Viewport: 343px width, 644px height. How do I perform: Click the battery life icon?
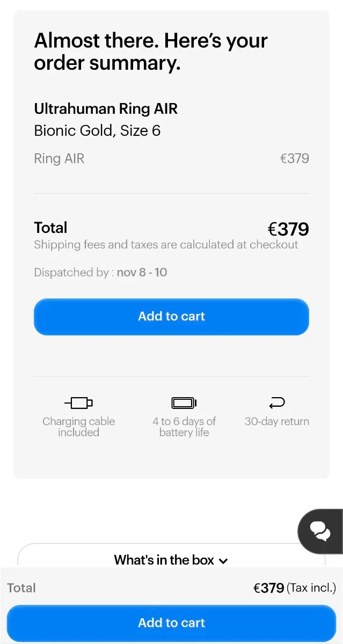pos(184,402)
